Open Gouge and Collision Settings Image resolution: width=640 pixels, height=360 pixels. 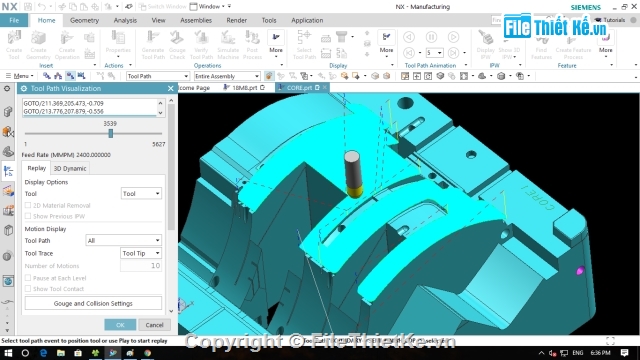[x=93, y=303]
